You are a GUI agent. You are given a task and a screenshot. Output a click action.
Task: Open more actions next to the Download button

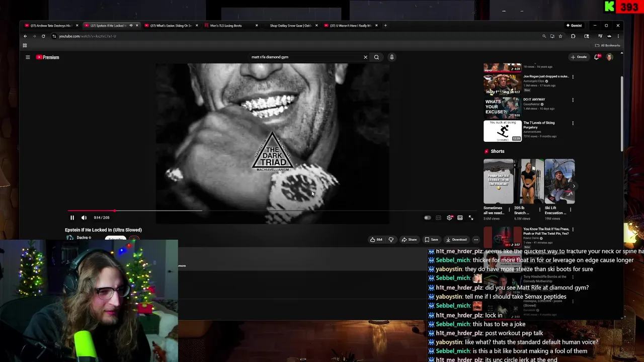tap(476, 239)
